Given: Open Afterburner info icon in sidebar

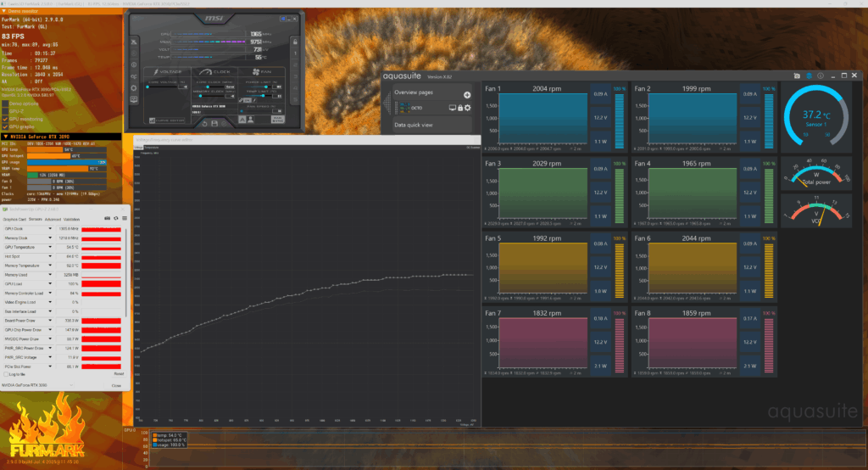Looking at the screenshot, I should pyautogui.click(x=134, y=64).
